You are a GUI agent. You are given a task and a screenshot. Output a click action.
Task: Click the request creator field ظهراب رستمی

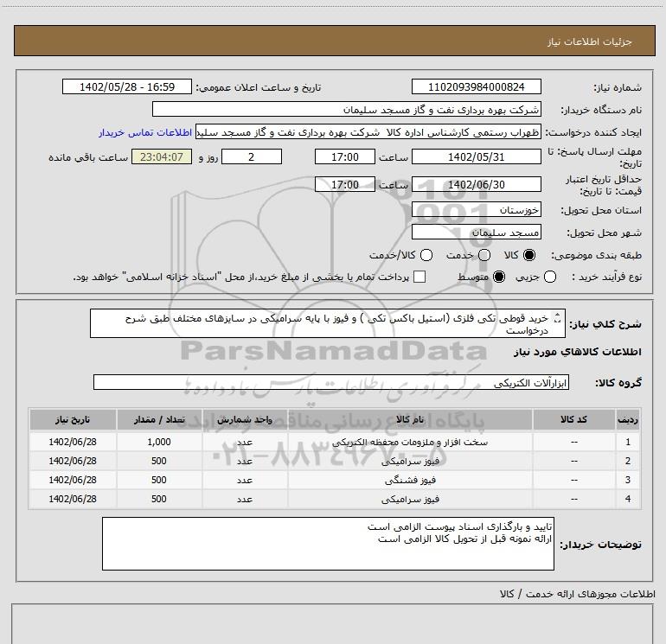tap(368, 132)
